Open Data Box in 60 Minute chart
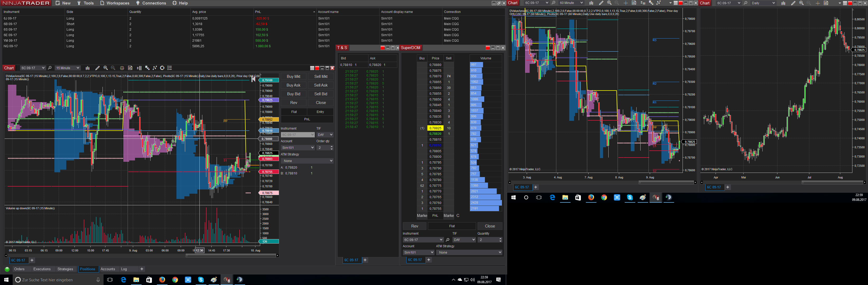The height and width of the screenshot is (285, 868). [x=634, y=3]
